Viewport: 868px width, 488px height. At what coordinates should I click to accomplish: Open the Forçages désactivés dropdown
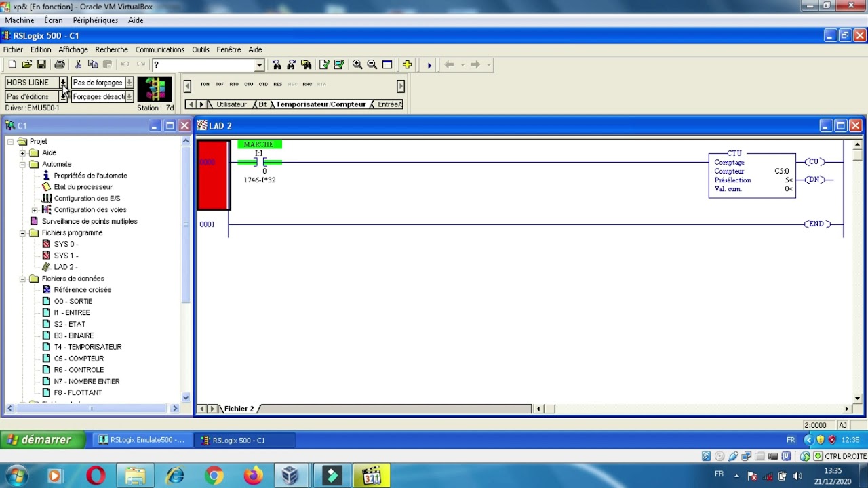tap(129, 97)
